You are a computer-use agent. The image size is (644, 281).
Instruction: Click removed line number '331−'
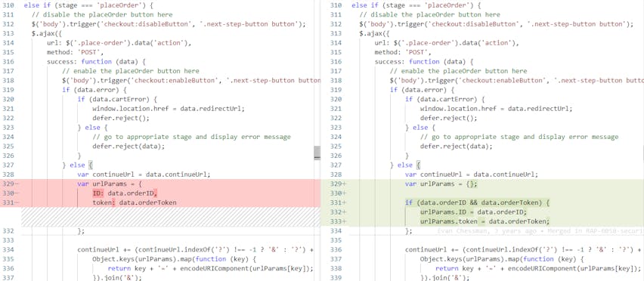10,202
